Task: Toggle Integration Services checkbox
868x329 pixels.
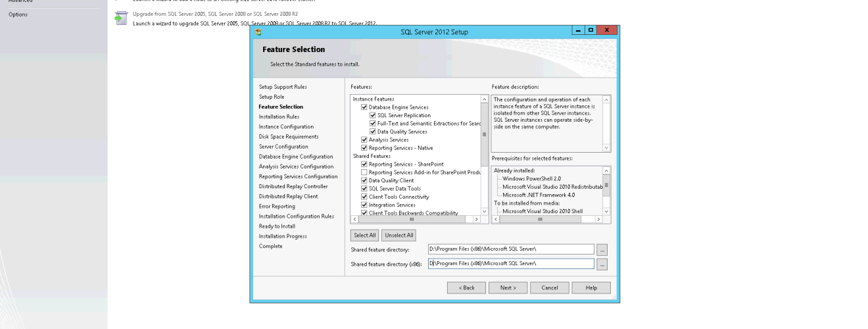Action: [x=364, y=205]
